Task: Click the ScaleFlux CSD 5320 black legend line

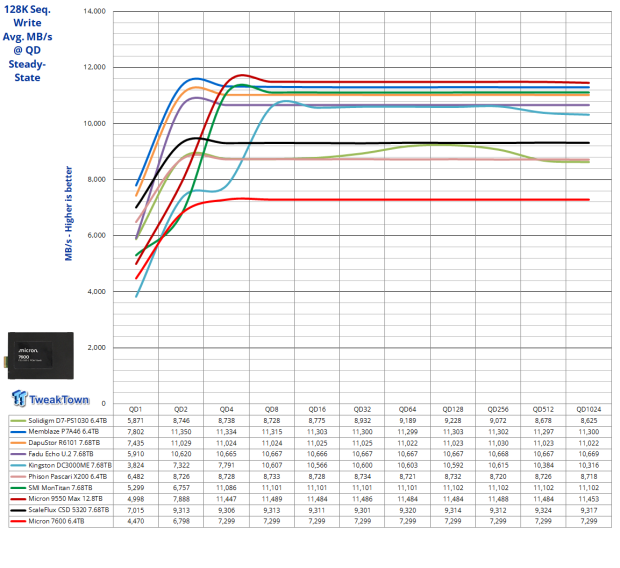Action: (18, 510)
